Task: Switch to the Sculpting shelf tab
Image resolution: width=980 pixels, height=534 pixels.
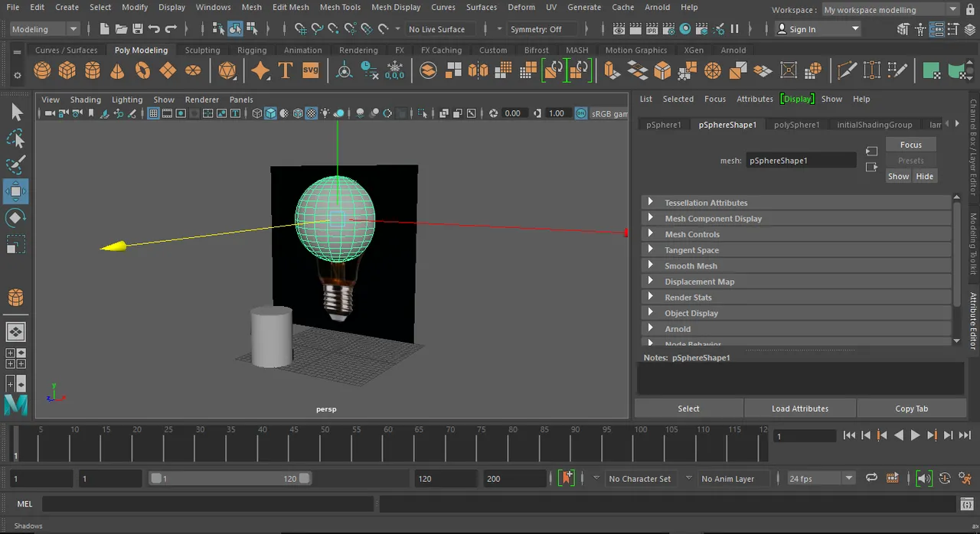Action: point(202,50)
